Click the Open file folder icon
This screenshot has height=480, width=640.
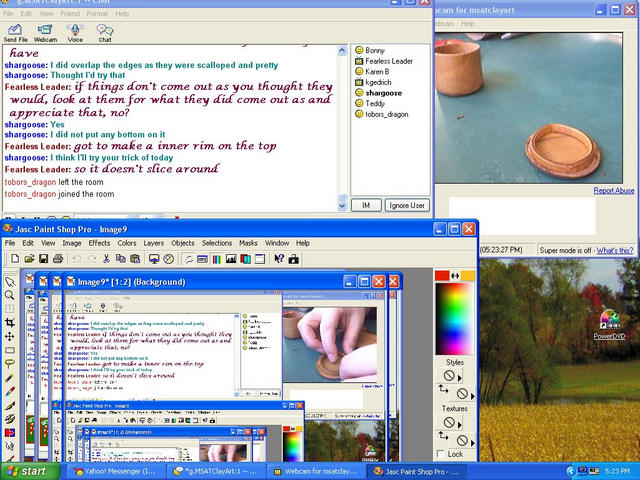pyautogui.click(x=29, y=258)
